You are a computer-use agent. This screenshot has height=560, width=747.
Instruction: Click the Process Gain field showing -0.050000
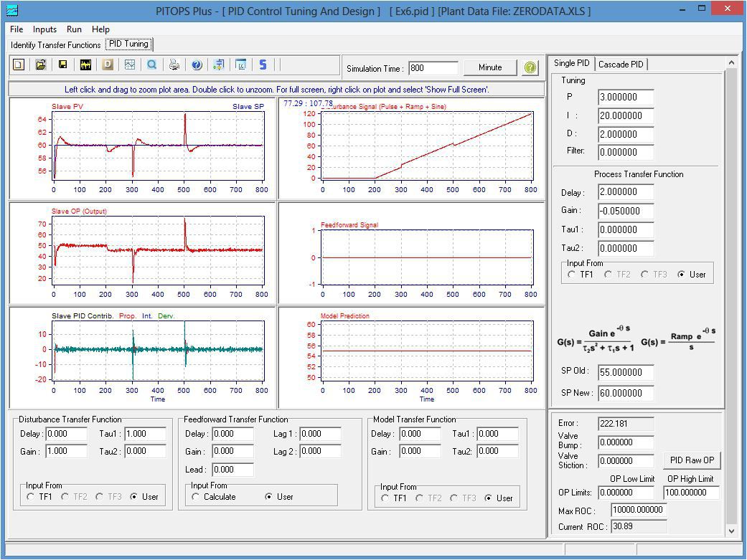626,211
